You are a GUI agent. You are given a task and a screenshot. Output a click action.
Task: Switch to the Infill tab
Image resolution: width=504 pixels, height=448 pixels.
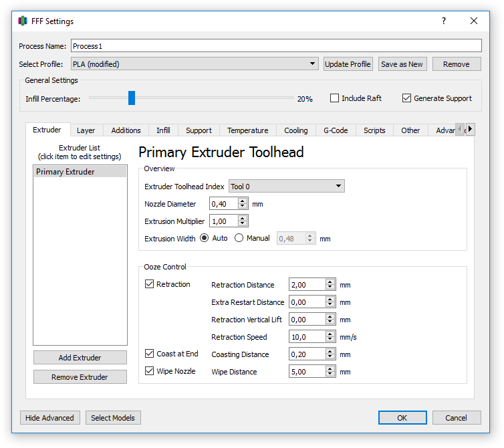(x=163, y=130)
